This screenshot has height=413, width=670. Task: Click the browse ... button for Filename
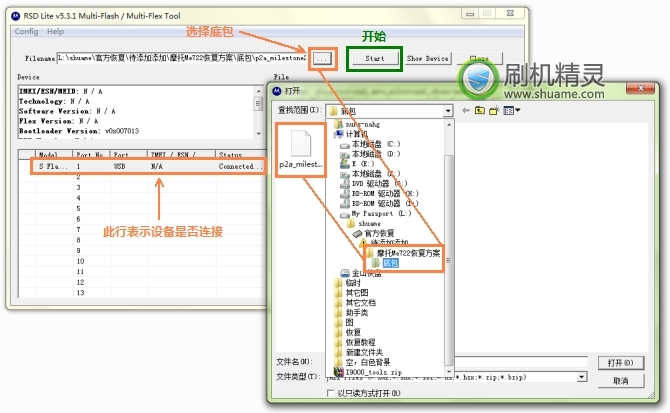(322, 59)
